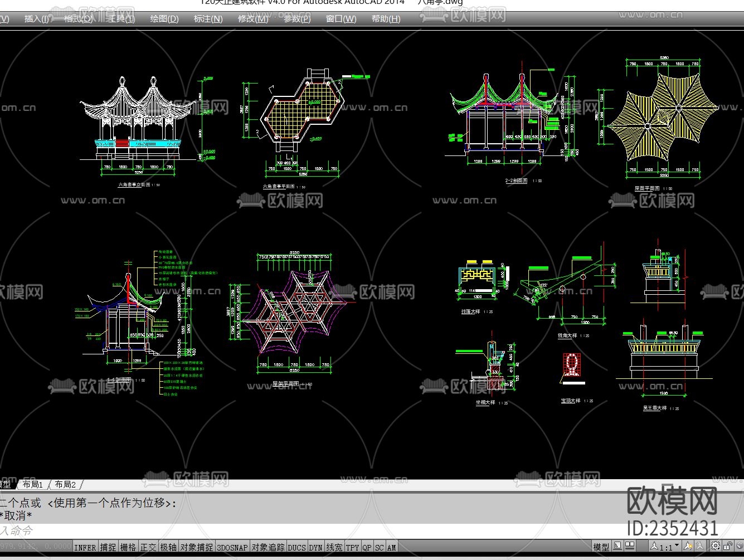Open the 插入(I) menu

[x=37, y=18]
